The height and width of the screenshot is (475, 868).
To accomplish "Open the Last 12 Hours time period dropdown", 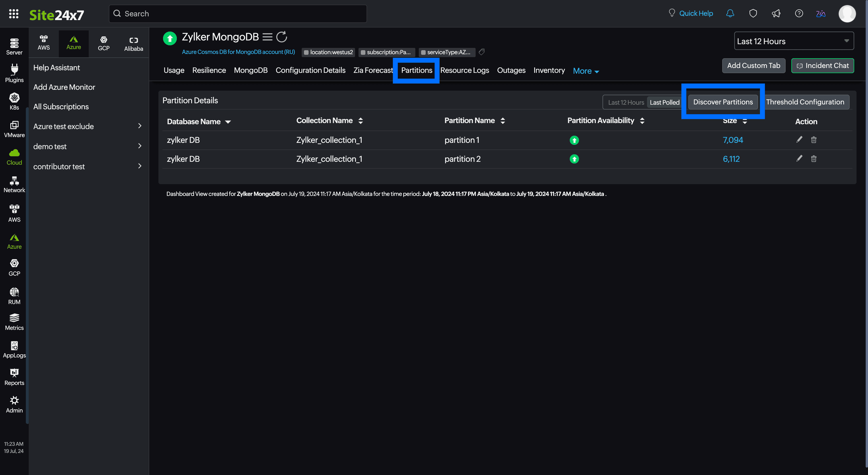I will pyautogui.click(x=794, y=41).
